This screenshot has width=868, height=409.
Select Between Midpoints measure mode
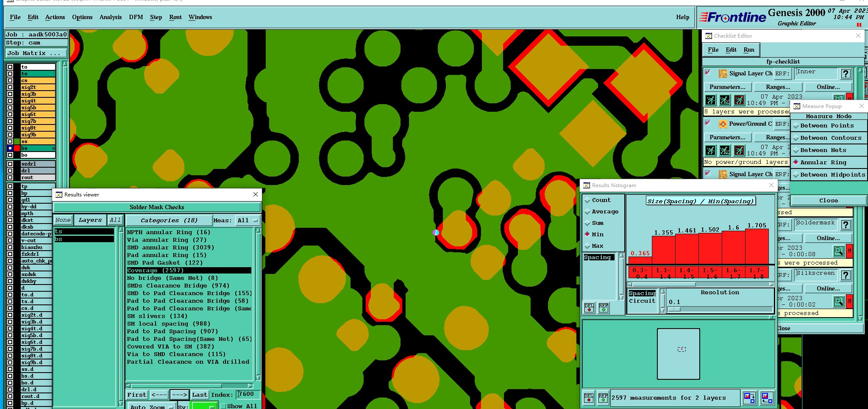829,175
